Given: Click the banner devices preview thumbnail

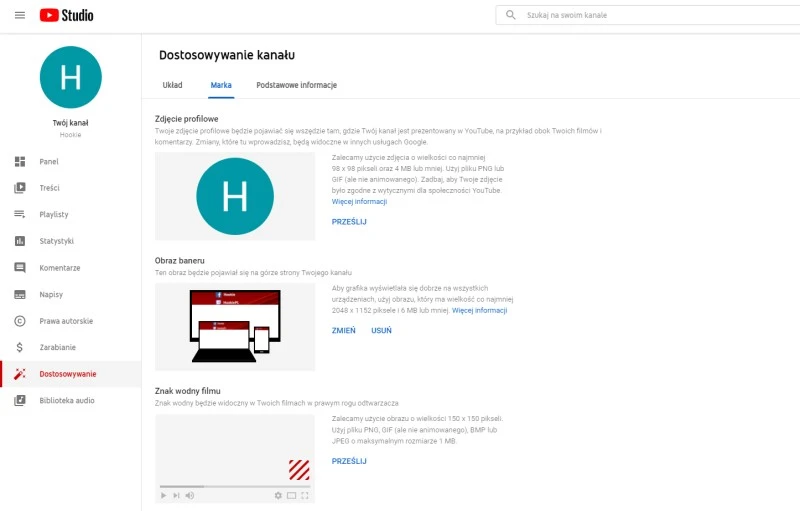Looking at the screenshot, I should [235, 326].
